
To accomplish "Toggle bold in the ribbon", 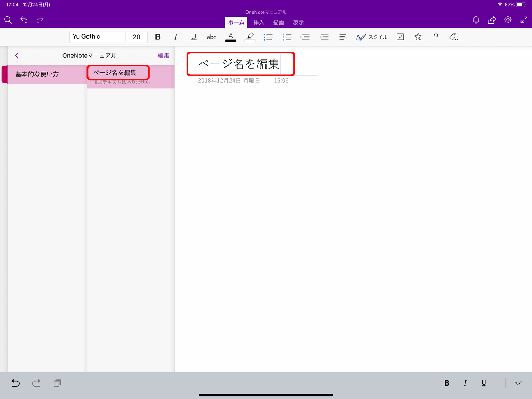I will [x=158, y=37].
